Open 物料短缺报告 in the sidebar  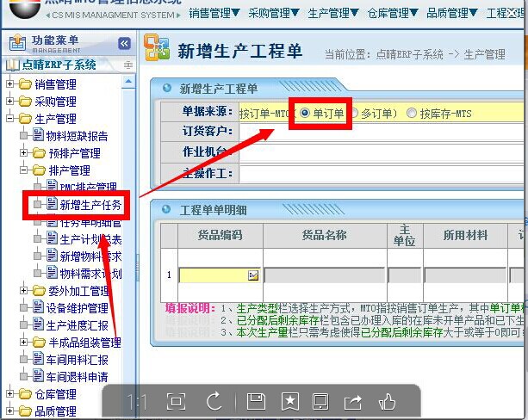(77, 136)
